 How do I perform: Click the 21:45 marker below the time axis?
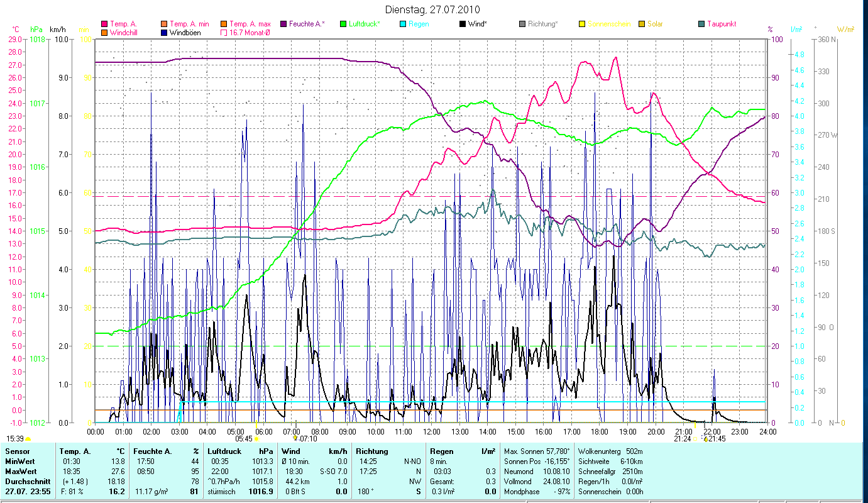coord(716,439)
